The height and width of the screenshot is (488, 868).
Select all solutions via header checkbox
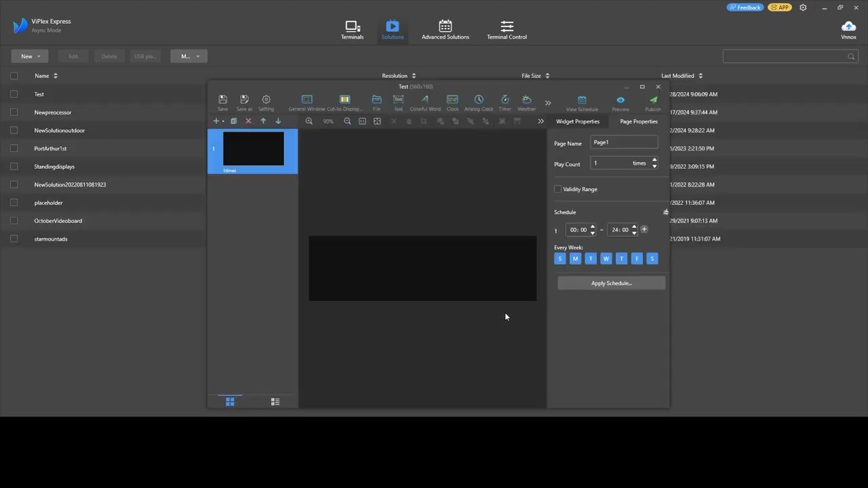pos(14,76)
